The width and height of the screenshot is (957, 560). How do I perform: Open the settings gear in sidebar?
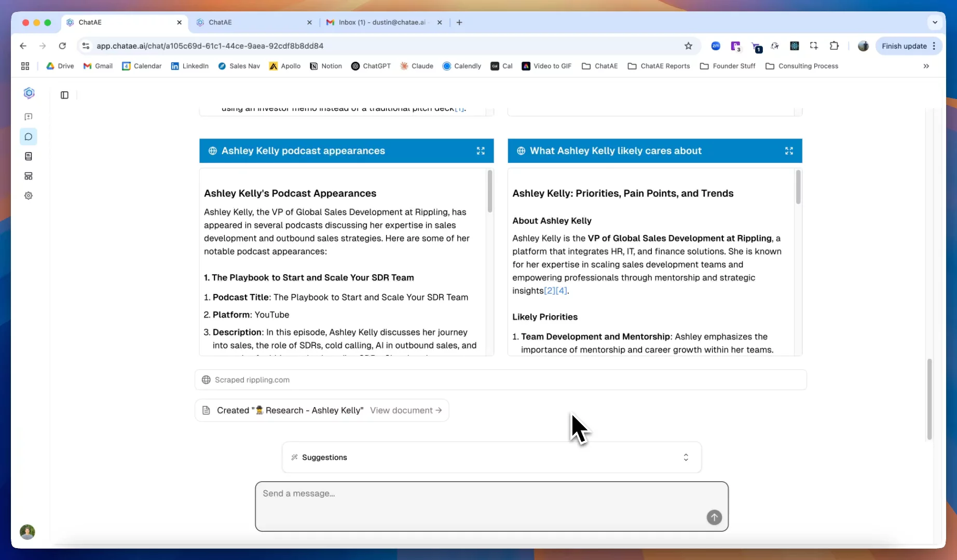tap(29, 196)
